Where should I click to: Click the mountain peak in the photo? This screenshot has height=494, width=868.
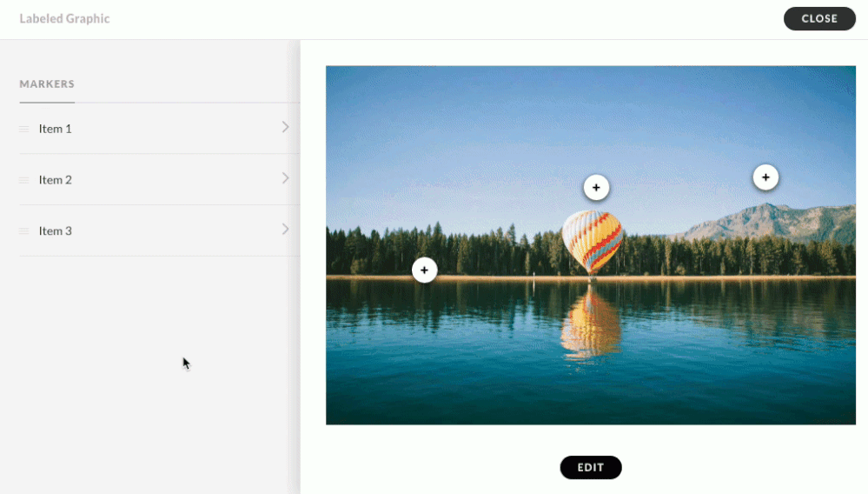[766, 210]
